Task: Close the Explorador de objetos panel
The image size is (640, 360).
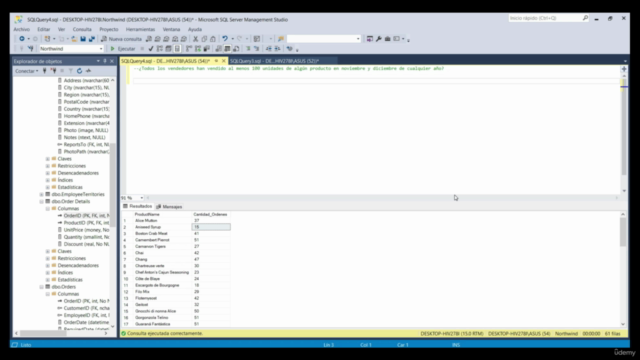Action: 112,61
